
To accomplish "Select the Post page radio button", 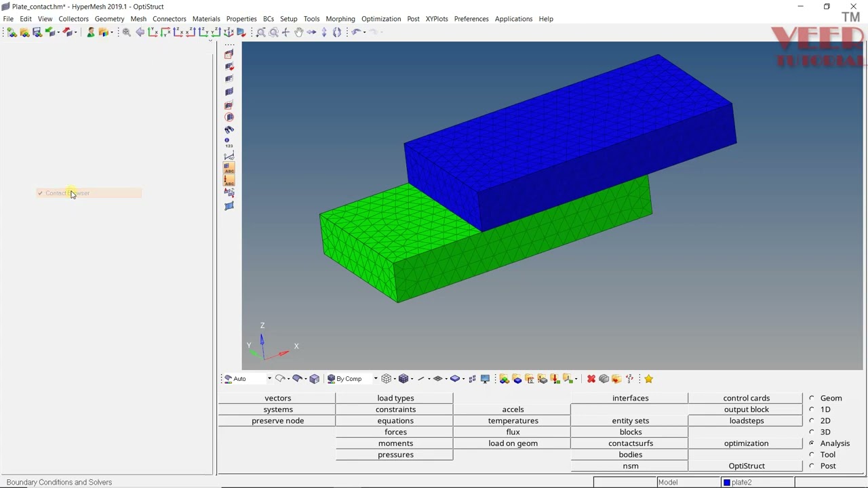I will (812, 466).
